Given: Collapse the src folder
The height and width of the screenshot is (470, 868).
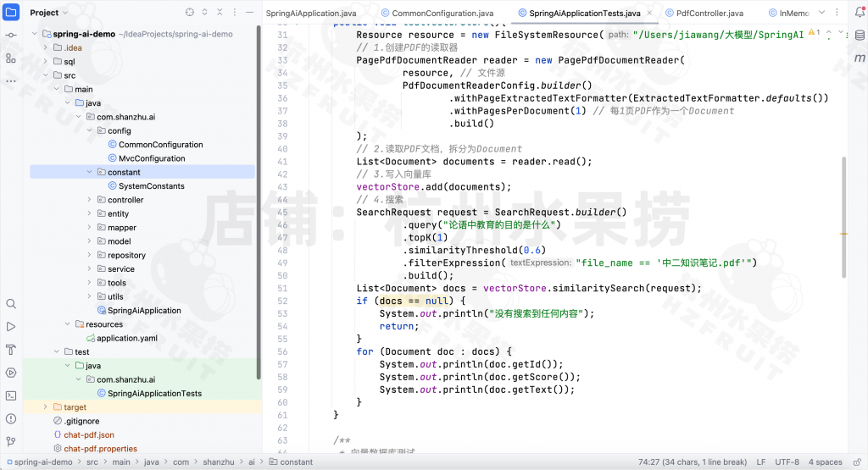Looking at the screenshot, I should pyautogui.click(x=46, y=75).
